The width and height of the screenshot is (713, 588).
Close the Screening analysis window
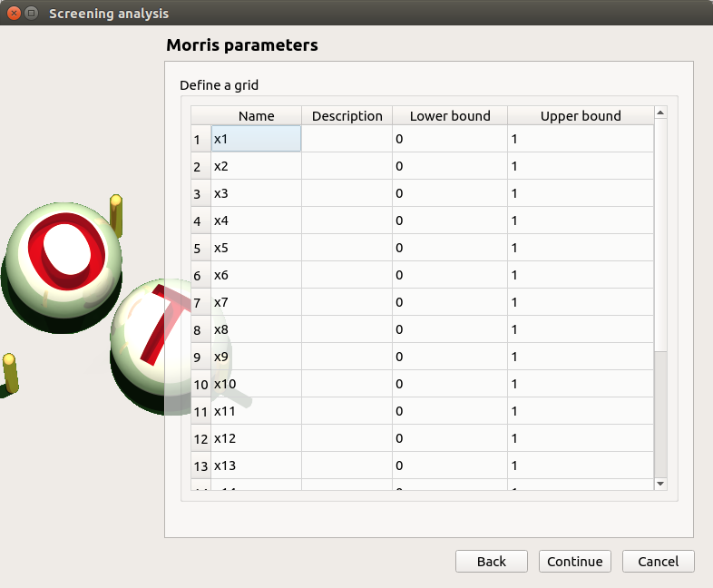click(14, 14)
